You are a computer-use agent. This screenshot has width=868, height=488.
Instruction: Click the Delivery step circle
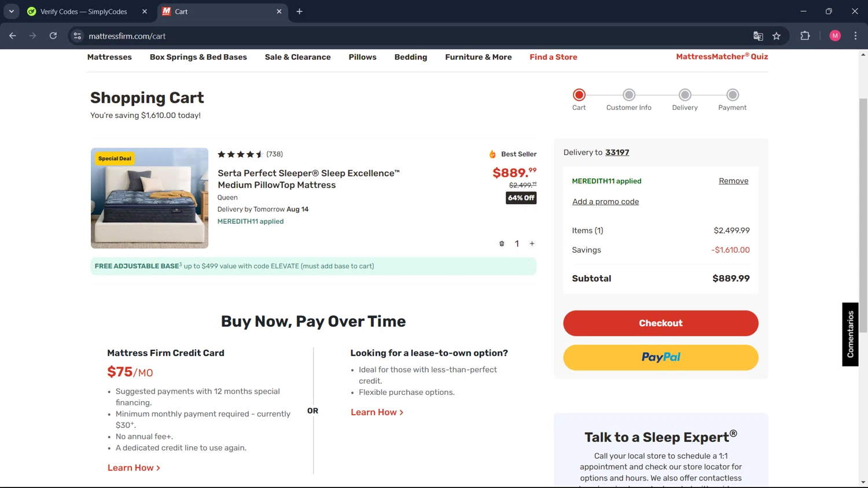(x=685, y=95)
